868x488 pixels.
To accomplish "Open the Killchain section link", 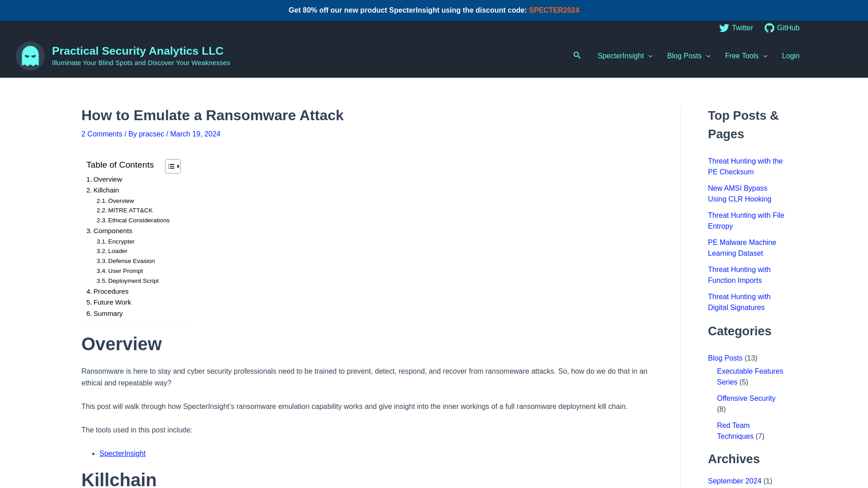I will pos(103,190).
